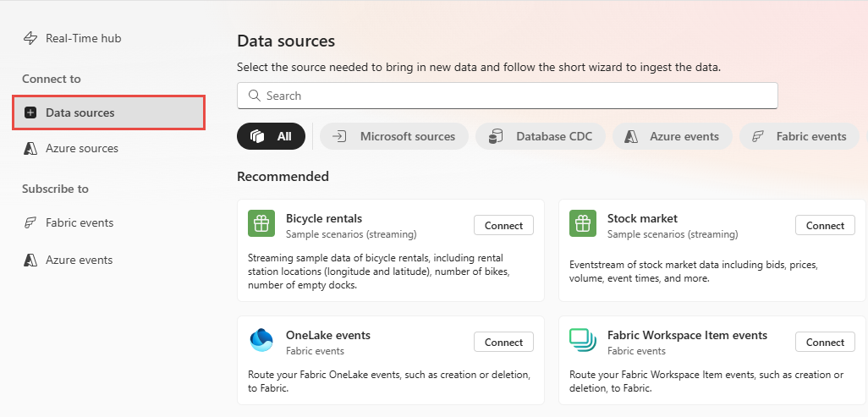Click the Stock market gift icon

[583, 224]
